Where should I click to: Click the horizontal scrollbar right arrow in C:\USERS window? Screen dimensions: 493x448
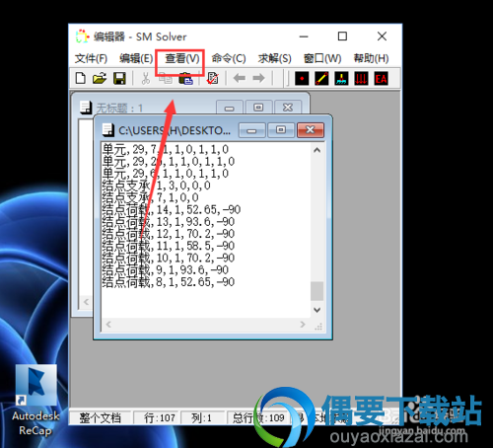303,325
